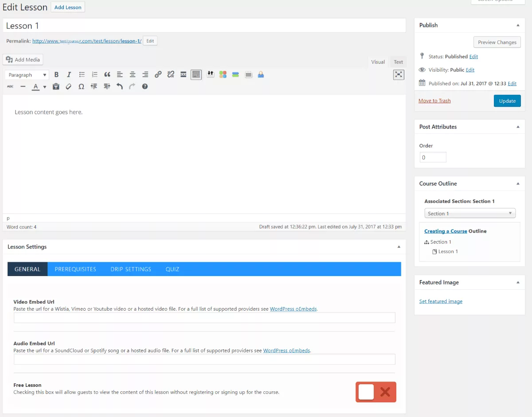The image size is (532, 417).
Task: Undo the last edit
Action: pyautogui.click(x=119, y=86)
